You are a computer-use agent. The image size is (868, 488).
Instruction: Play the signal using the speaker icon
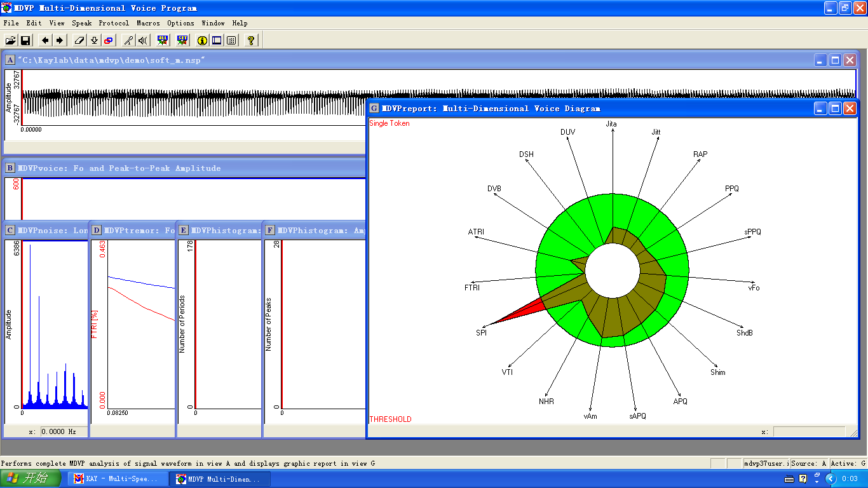(x=143, y=41)
